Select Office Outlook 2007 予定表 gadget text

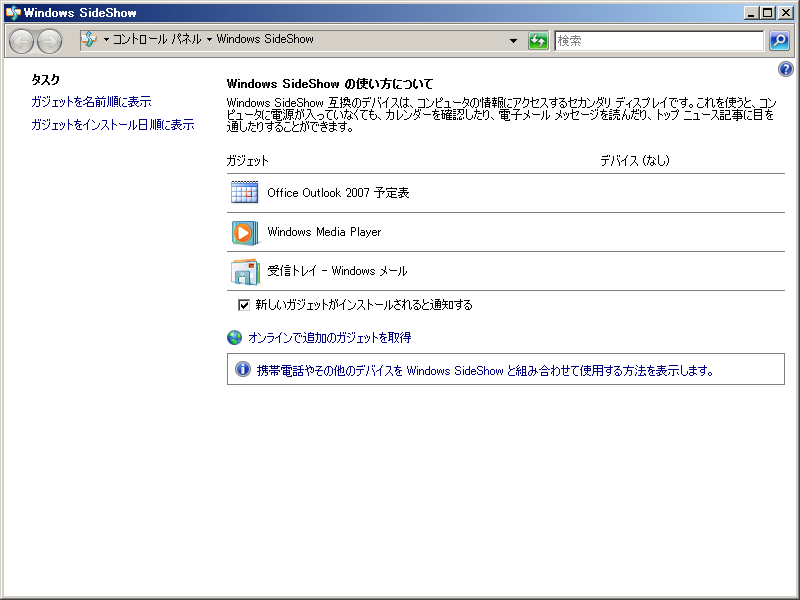click(x=338, y=193)
